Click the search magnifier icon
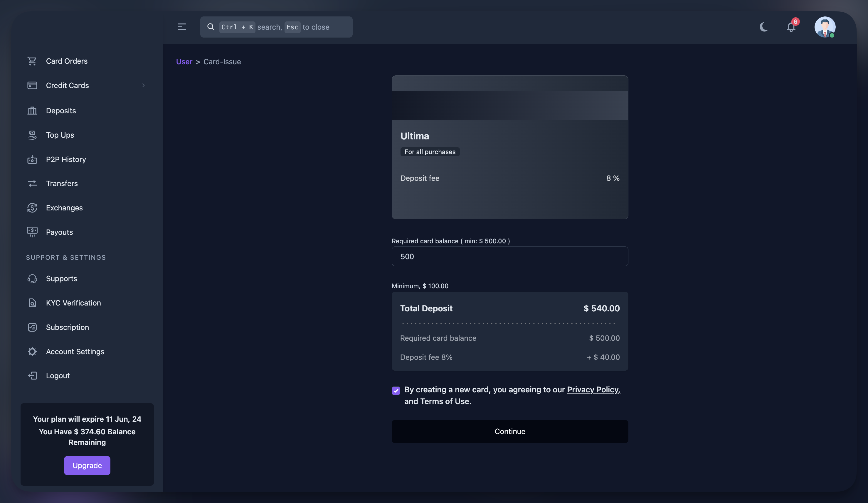 pyautogui.click(x=211, y=27)
